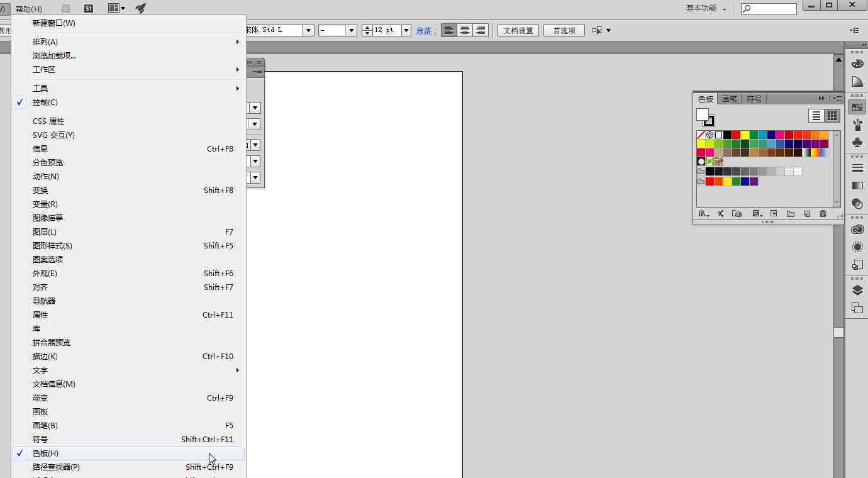Click Show Swatch Kinds menu icon
The image size is (868, 478).
tap(757, 214)
